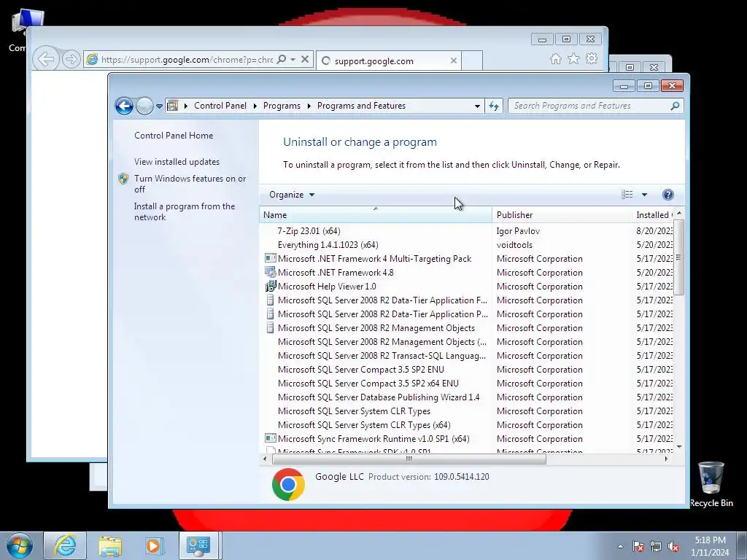Click Internet Explorer address bar URL
747x560 pixels.
(x=187, y=60)
